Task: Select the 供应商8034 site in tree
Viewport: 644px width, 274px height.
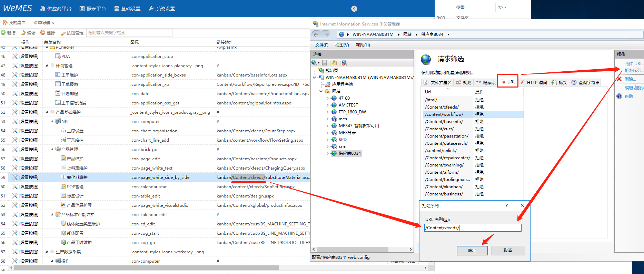Action: click(349, 153)
